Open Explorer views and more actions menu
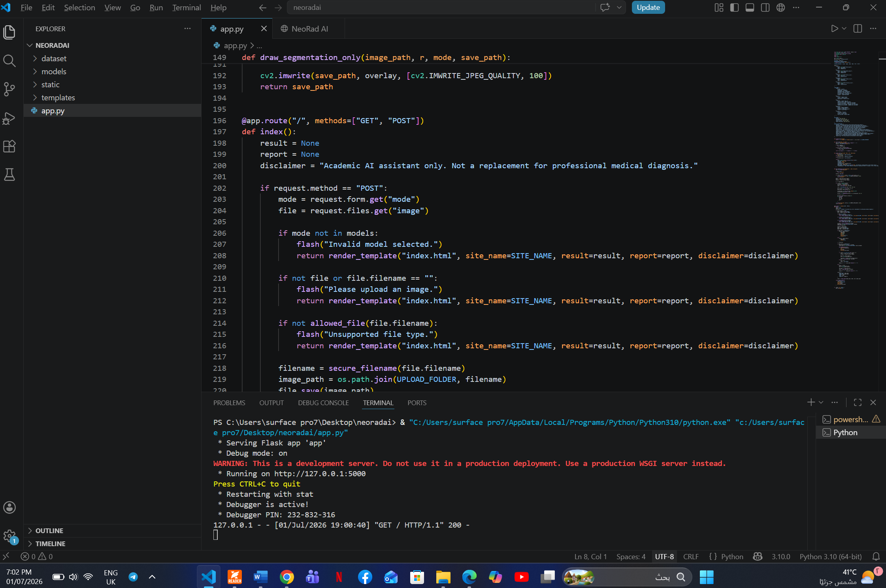886x588 pixels. point(187,28)
